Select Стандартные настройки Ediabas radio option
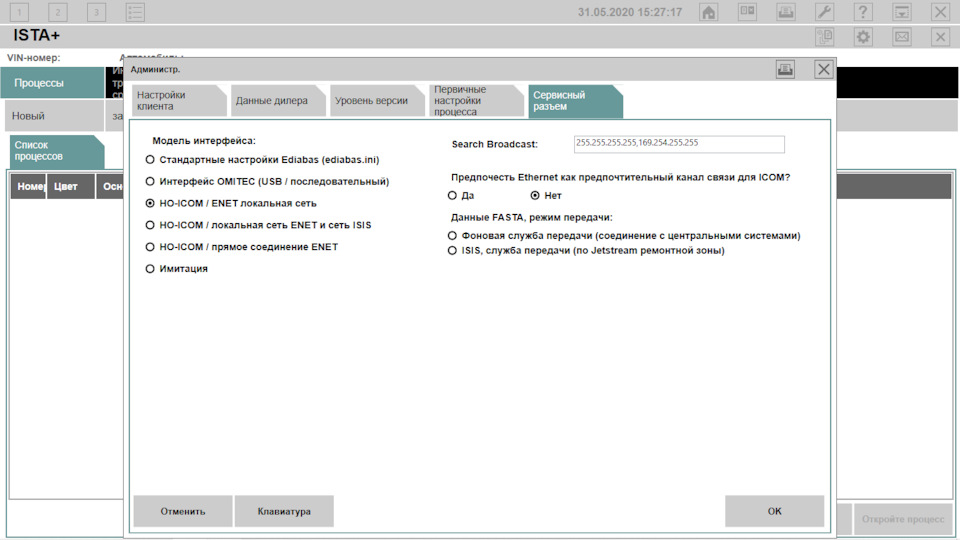Image resolution: width=960 pixels, height=540 pixels. (x=150, y=160)
